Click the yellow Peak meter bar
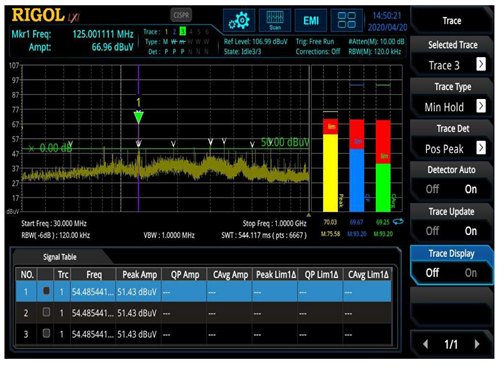The height and width of the screenshot is (368, 504). click(330, 172)
